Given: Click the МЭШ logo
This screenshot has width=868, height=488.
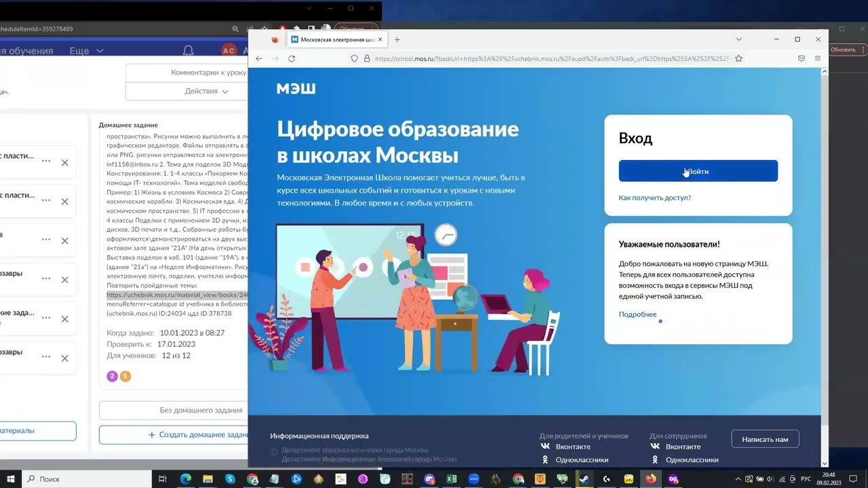Looking at the screenshot, I should [296, 88].
